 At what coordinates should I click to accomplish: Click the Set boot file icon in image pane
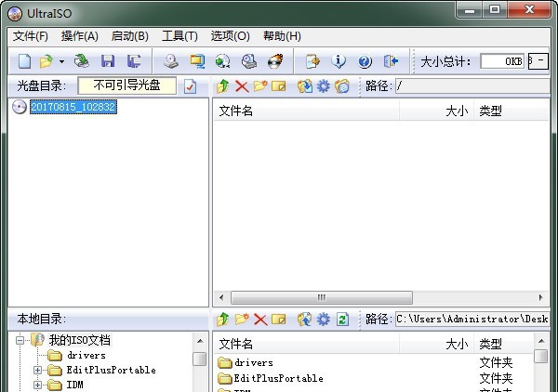coord(342,86)
